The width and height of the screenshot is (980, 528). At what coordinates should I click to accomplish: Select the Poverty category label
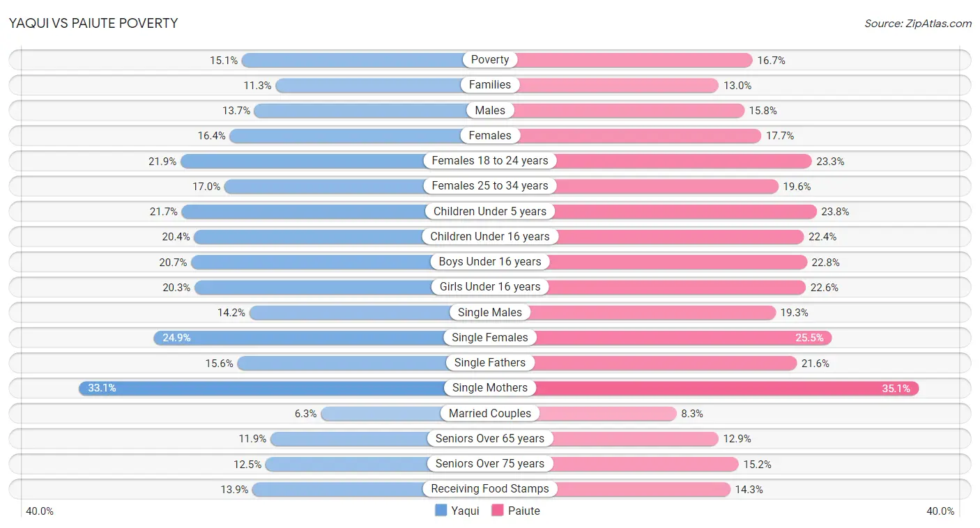[x=490, y=60]
